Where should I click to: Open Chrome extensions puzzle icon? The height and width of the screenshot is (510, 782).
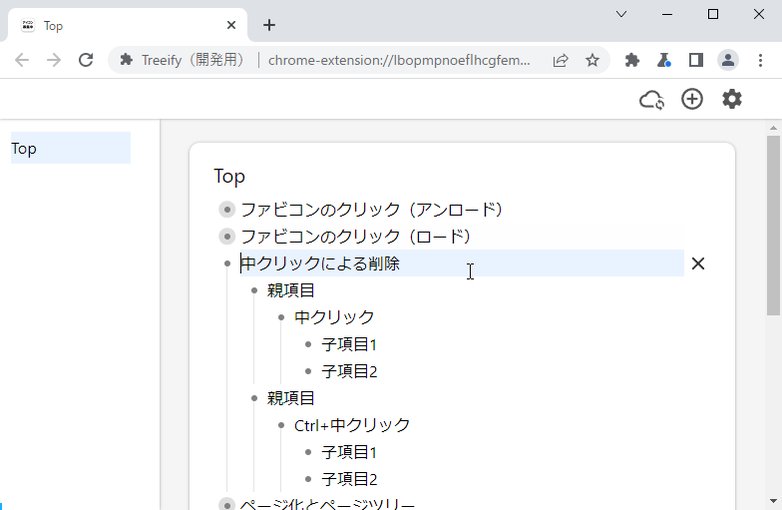632,60
